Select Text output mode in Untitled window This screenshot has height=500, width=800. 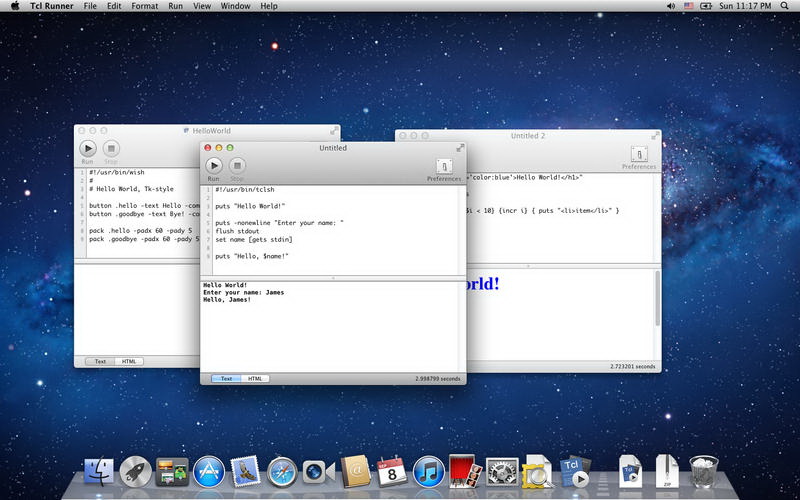pyautogui.click(x=226, y=379)
